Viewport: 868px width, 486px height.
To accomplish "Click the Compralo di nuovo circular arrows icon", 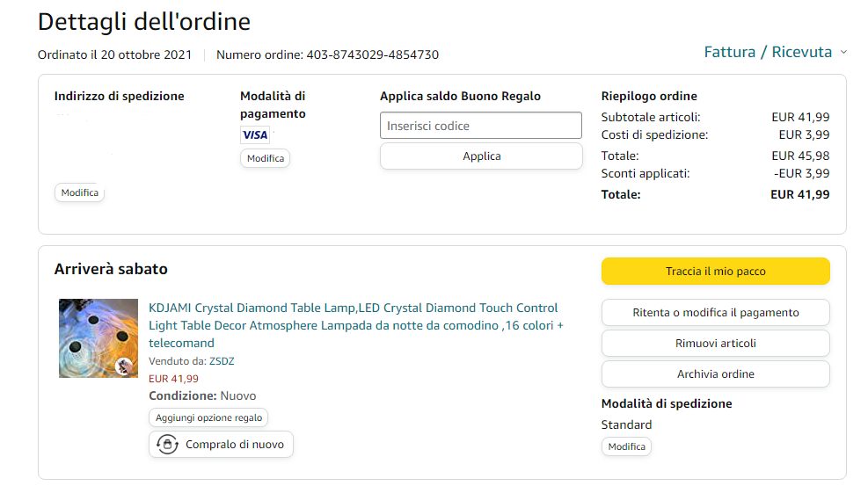I will [166, 445].
